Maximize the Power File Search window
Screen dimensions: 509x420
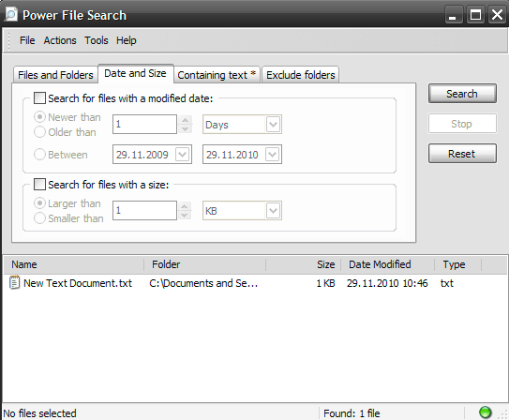point(475,15)
